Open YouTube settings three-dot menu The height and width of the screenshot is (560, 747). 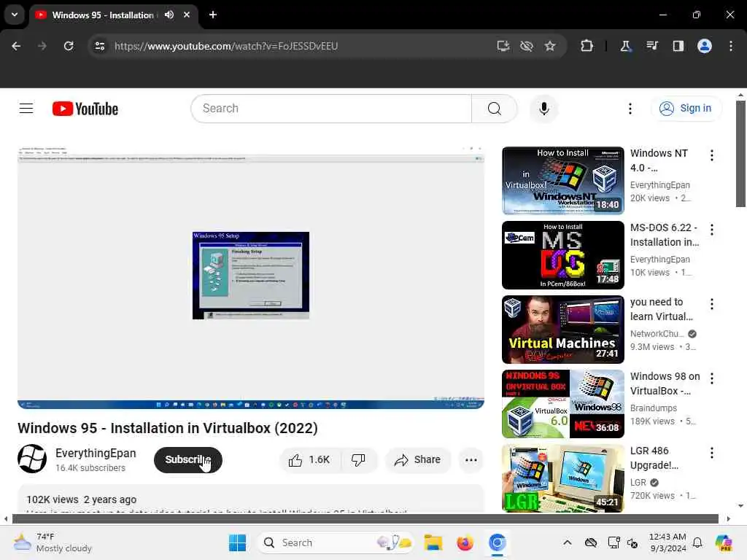click(630, 109)
